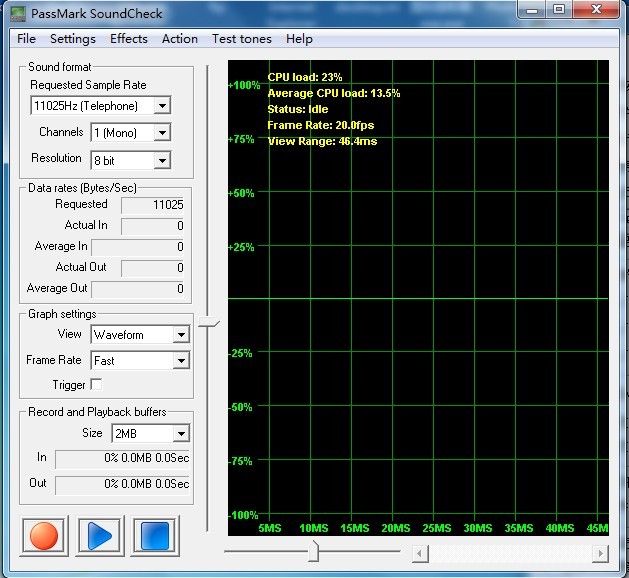Expand the Channels dropdown
Viewport: 629px width, 578px height.
point(163,133)
